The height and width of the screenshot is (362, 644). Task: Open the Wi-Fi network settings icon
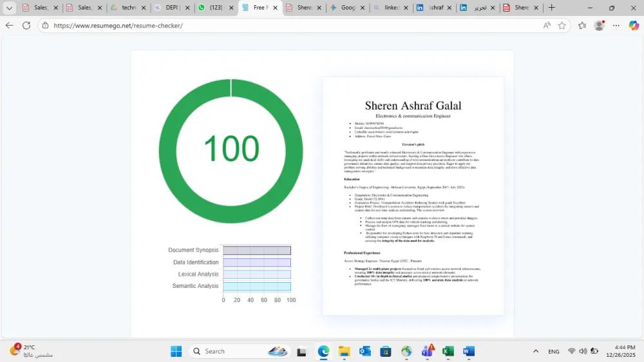571,351
